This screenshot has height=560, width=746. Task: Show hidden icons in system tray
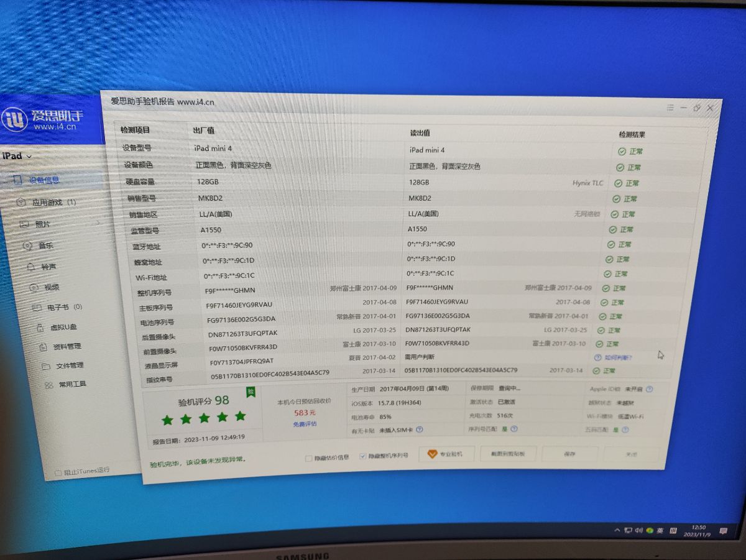617,530
